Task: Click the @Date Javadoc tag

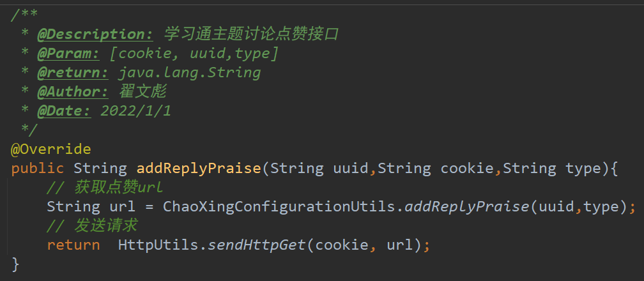Action: tap(64, 110)
